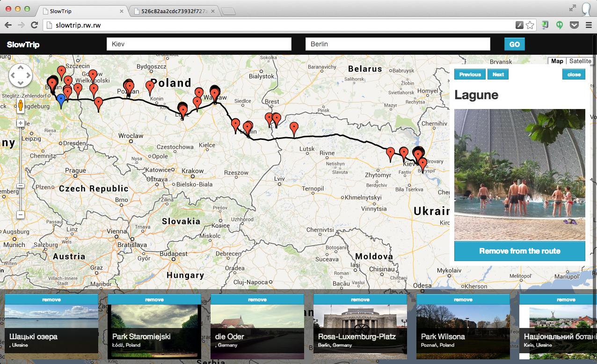Close the Lagune info panel
Image resolution: width=597 pixels, height=364 pixels.
coord(574,74)
